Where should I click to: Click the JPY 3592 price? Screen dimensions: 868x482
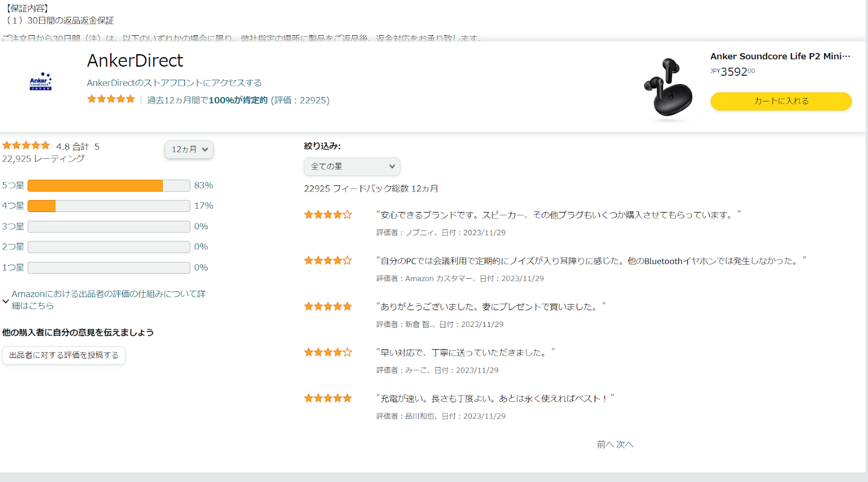pos(732,72)
